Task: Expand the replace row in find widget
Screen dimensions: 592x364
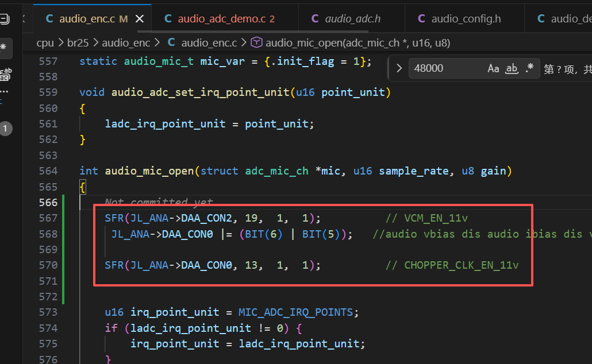Action: click(399, 68)
